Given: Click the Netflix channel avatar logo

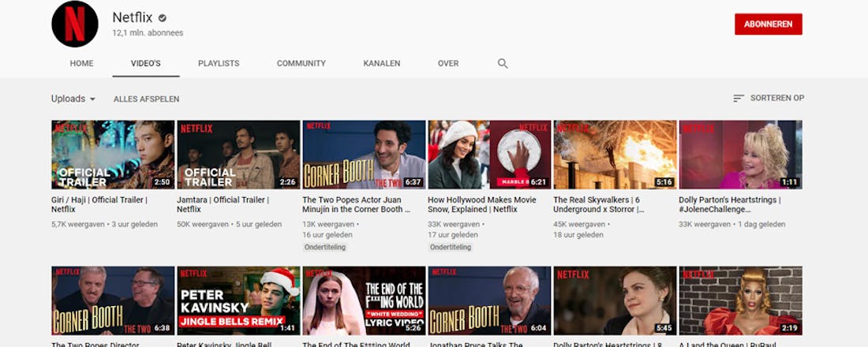Looking at the screenshot, I should click(75, 24).
